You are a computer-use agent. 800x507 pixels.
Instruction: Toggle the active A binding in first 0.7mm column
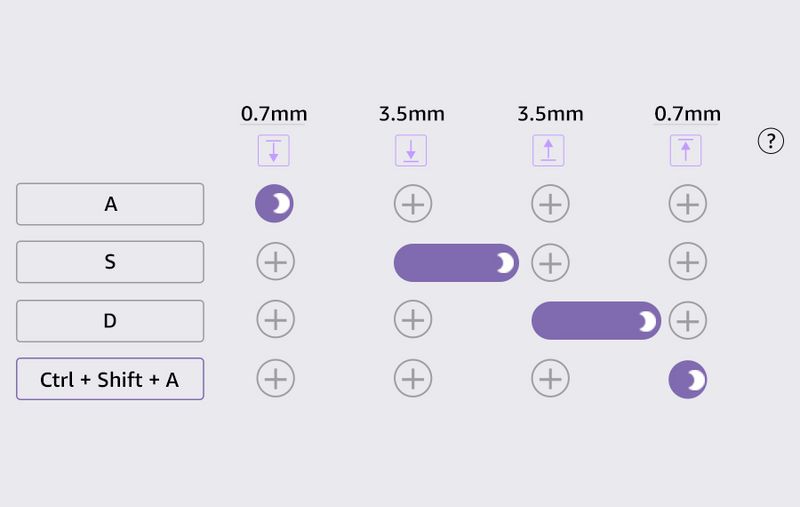coord(275,204)
